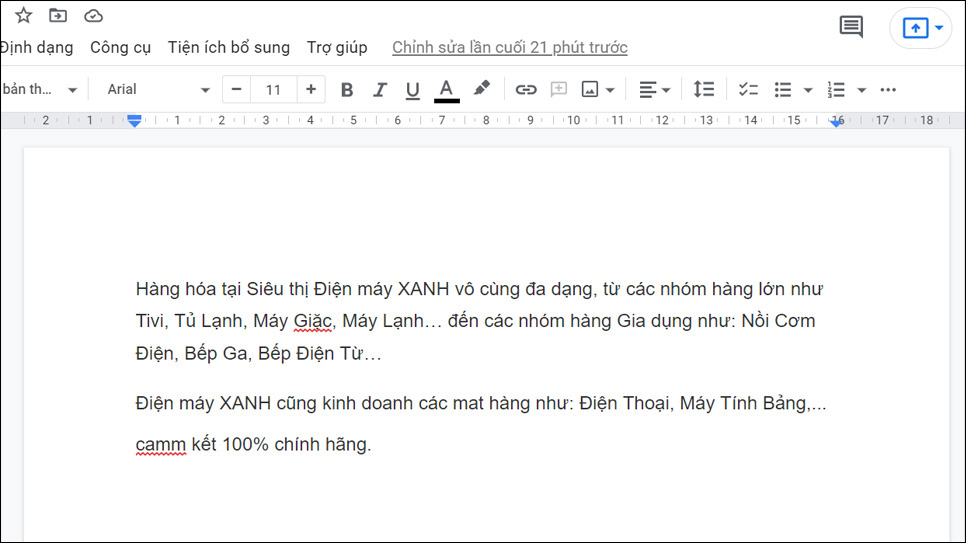The image size is (966, 543).
Task: Toggle bold formatting
Action: (347, 90)
